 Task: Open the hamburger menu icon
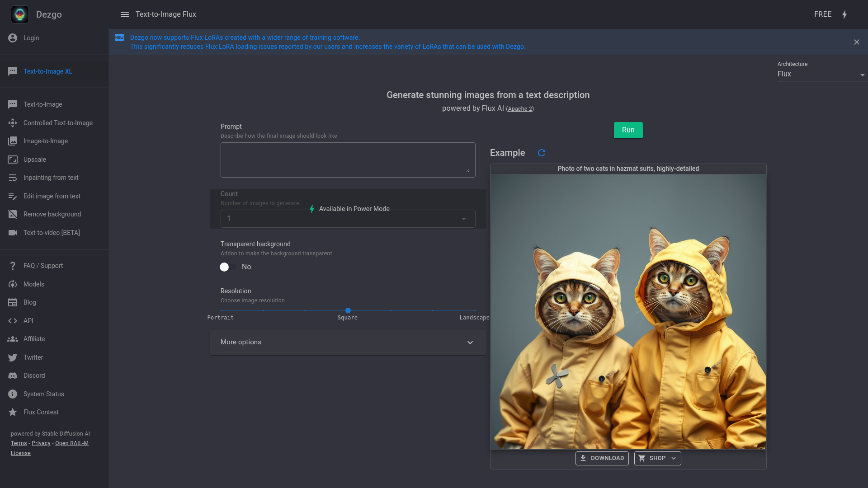point(125,14)
